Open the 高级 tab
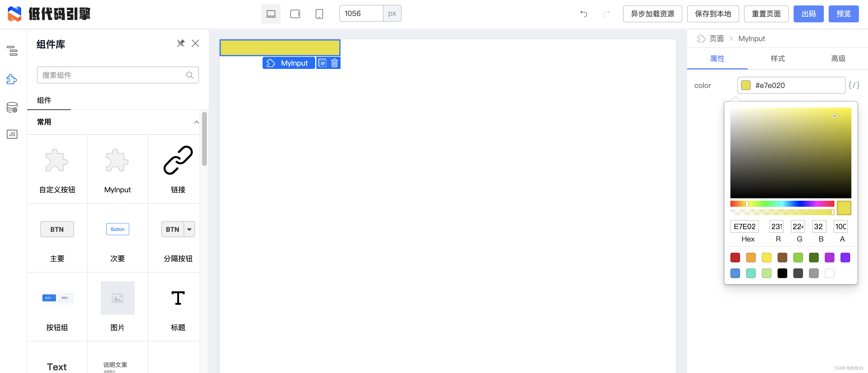Viewport: 868px width, 373px height. (x=838, y=59)
